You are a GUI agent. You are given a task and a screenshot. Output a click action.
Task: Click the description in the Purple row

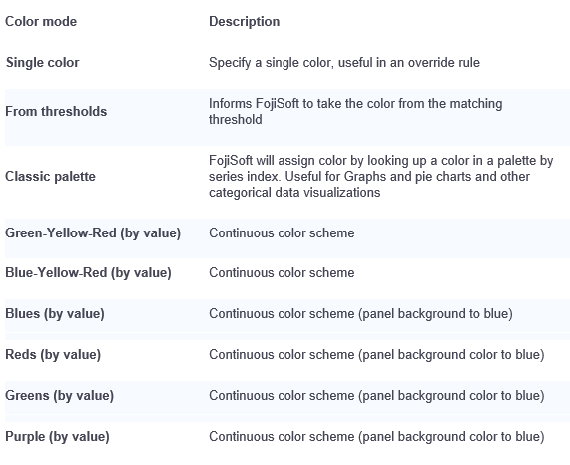377,436
